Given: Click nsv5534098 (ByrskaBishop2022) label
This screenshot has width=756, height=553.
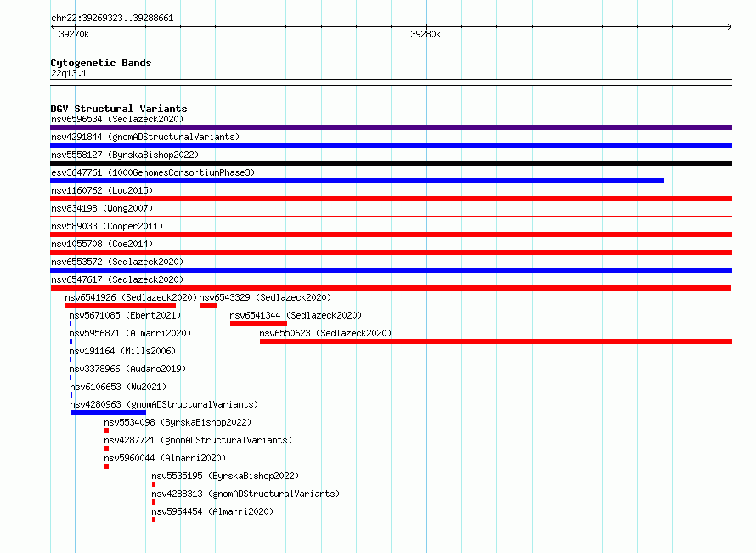Looking at the screenshot, I should pyautogui.click(x=178, y=422).
